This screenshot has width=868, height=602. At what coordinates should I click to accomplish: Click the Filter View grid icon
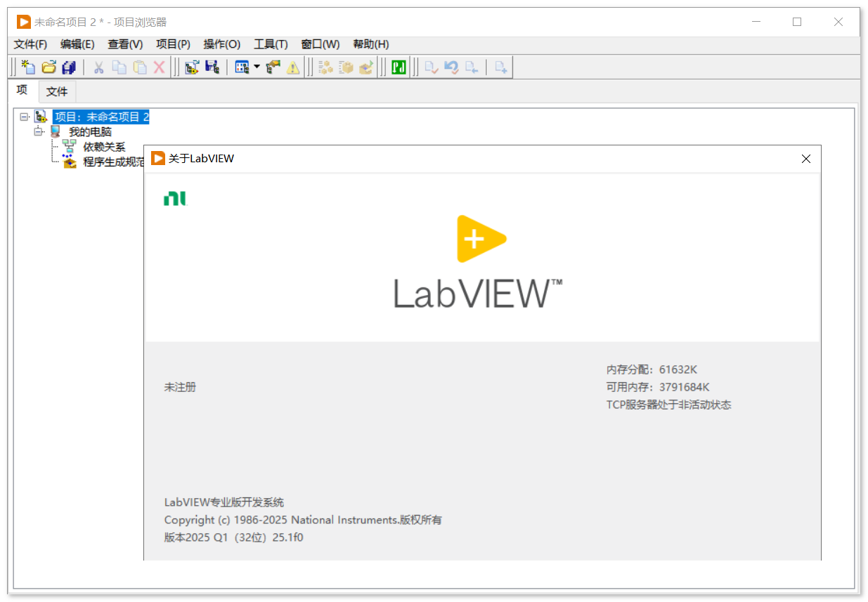242,67
